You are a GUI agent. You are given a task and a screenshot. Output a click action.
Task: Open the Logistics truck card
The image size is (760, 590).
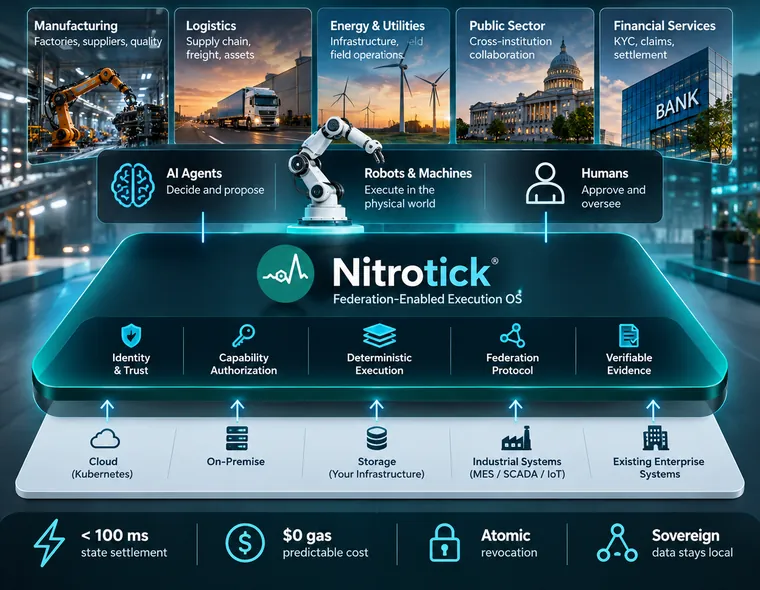coord(243,76)
